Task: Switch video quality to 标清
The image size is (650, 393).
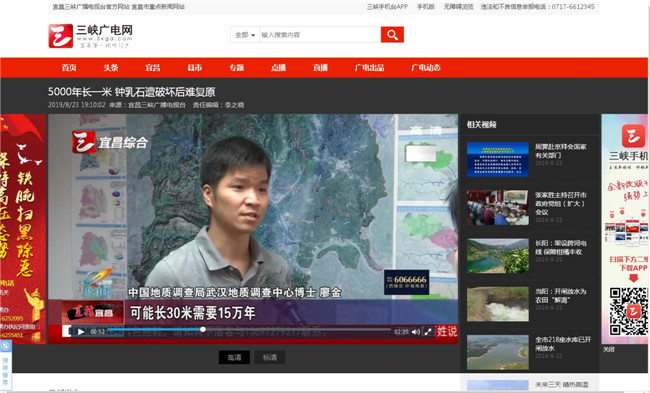Action: tap(270, 357)
